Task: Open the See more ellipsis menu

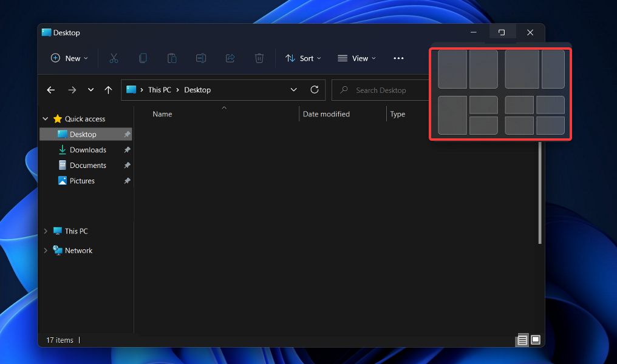Action: [398, 58]
